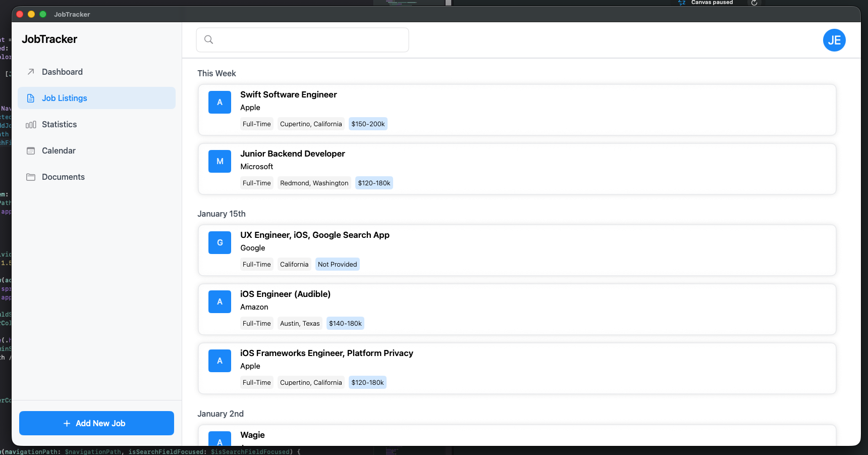Open the Junior Backend Developer listing
The image size is (868, 455).
coord(517,169)
